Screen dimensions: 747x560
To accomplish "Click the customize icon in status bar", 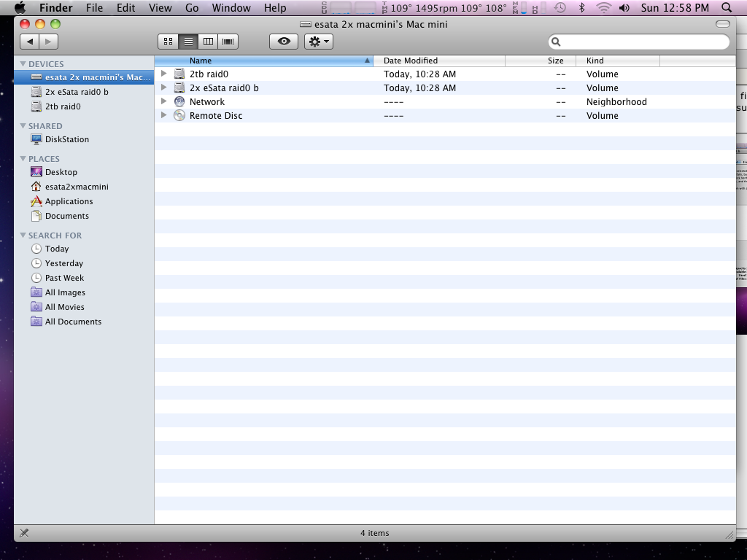I will click(24, 533).
